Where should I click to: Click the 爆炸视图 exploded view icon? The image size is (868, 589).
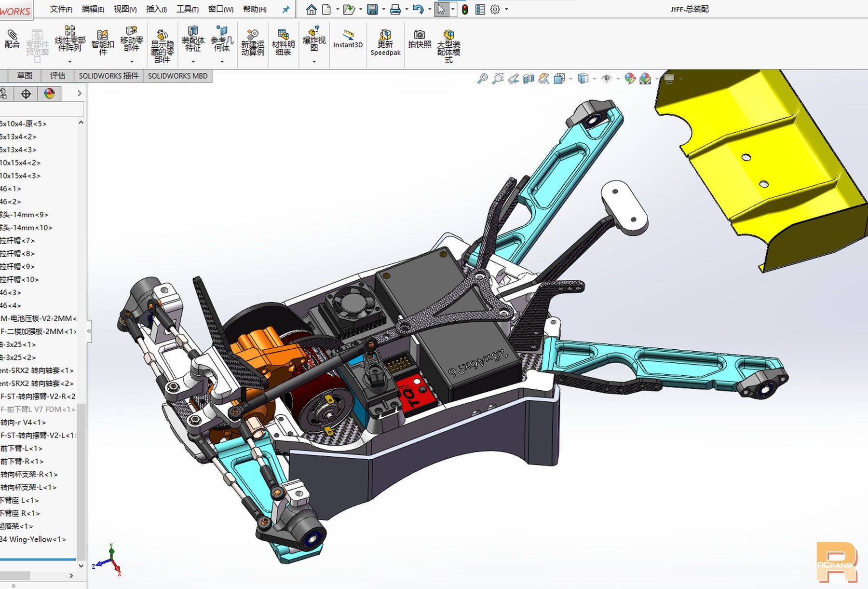click(x=314, y=39)
